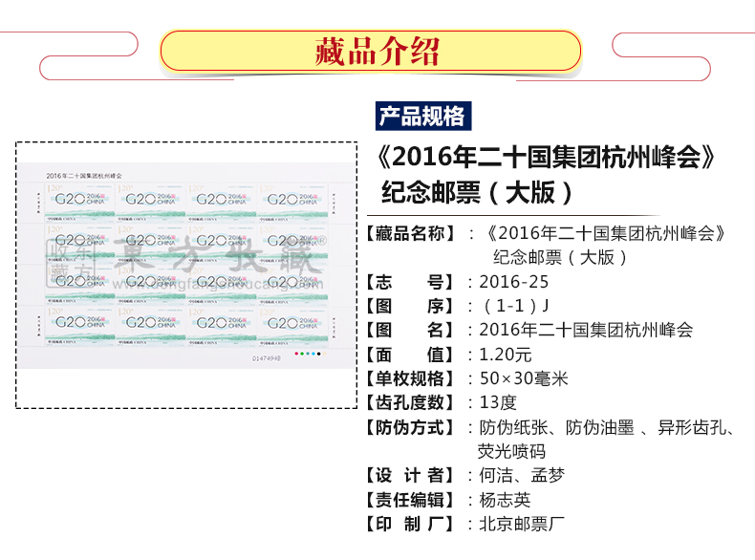Click the large product title 《2016年二十国集团杭州峰会》
The image size is (755, 560).
(548, 157)
